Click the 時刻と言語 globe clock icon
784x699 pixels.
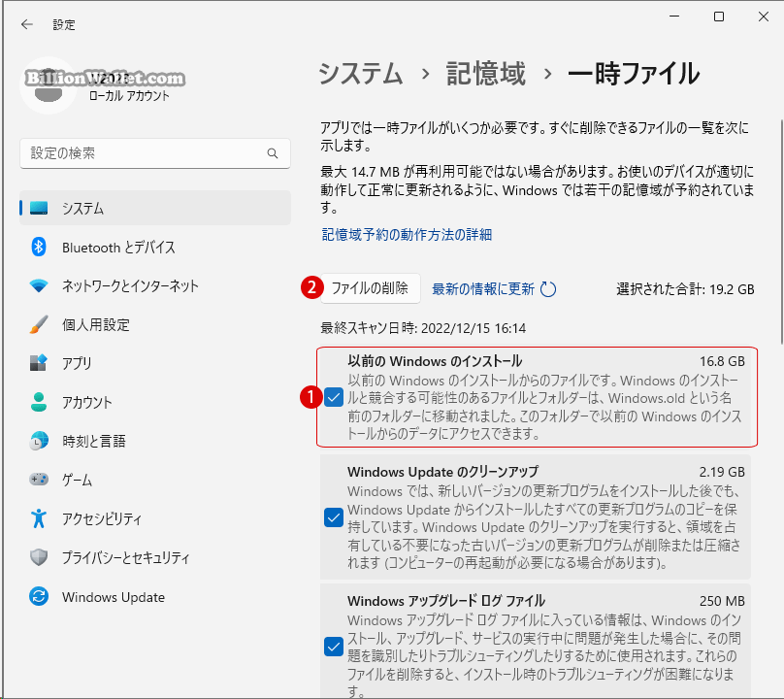point(39,441)
